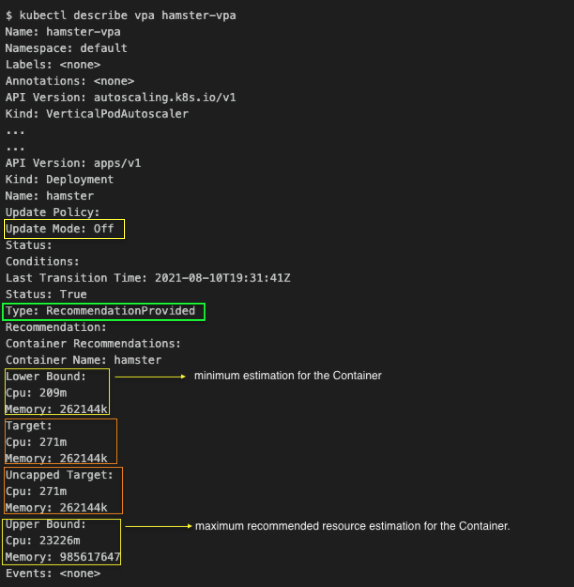Click the 'Namespace: default' text
This screenshot has width=574, height=587.
point(66,48)
